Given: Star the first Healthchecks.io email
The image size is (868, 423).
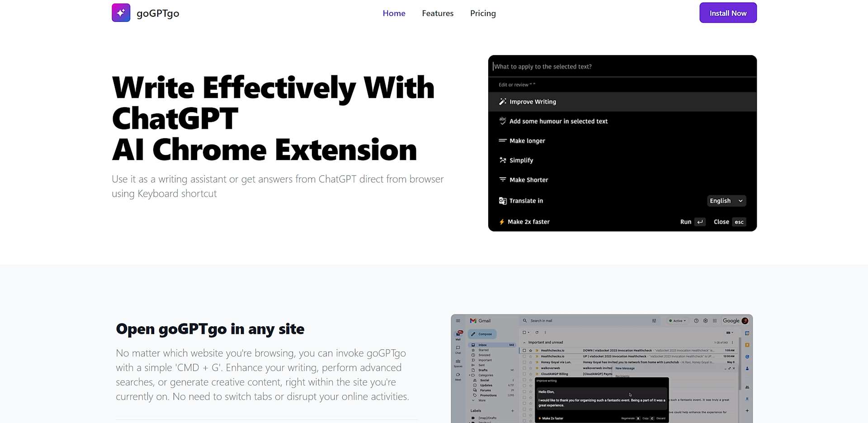Looking at the screenshot, I should tap(531, 350).
